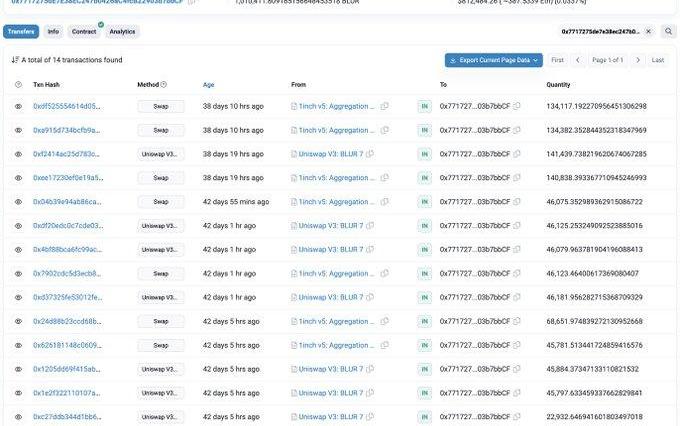Click the Method column help icon

point(164,85)
